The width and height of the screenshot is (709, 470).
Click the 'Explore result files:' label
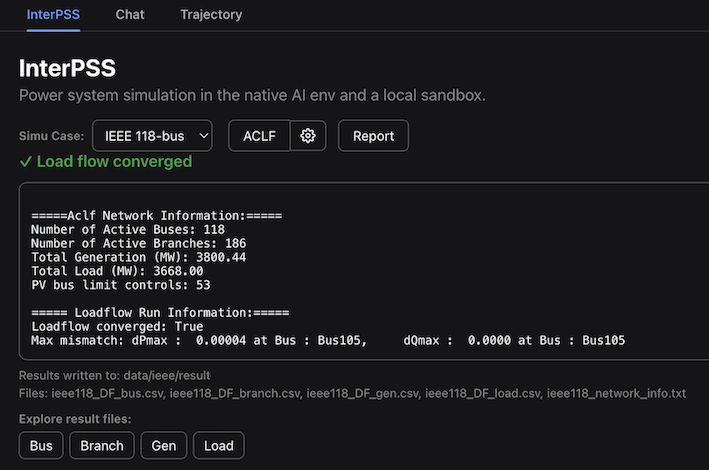point(75,419)
